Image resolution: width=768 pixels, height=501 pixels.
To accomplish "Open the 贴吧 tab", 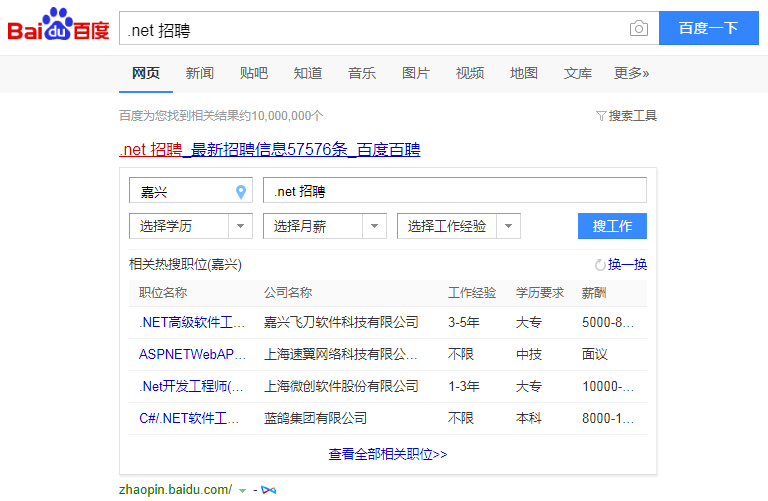I will point(254,73).
